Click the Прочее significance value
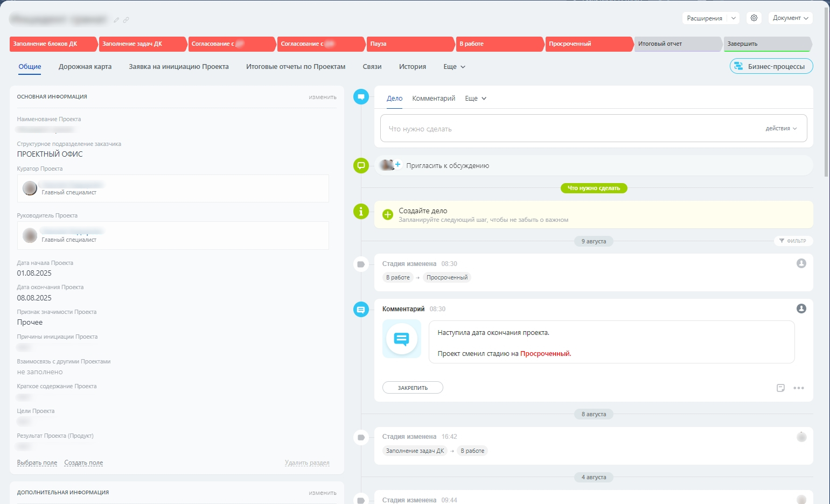 pyautogui.click(x=30, y=323)
